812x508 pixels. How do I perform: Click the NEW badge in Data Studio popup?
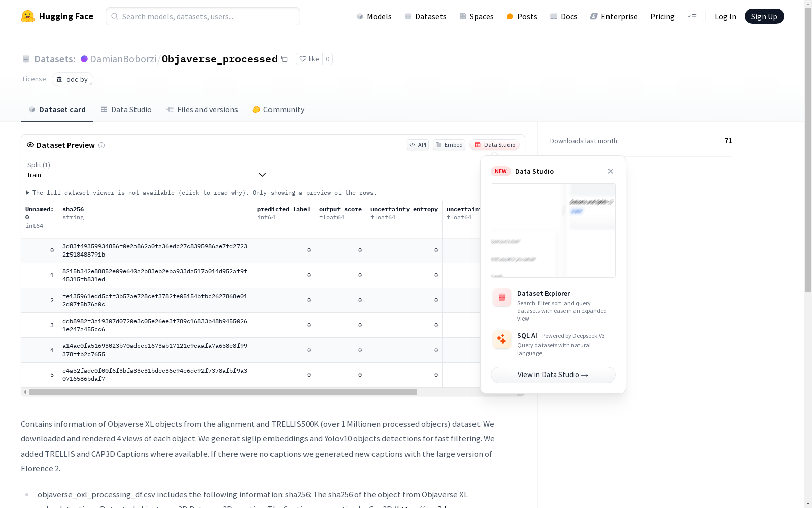point(501,171)
